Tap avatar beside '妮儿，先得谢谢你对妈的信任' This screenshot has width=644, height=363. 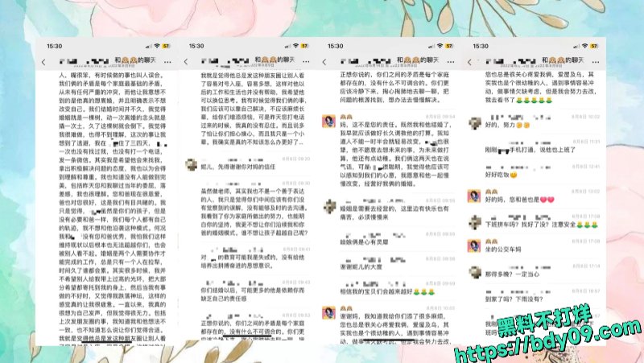coord(191,165)
